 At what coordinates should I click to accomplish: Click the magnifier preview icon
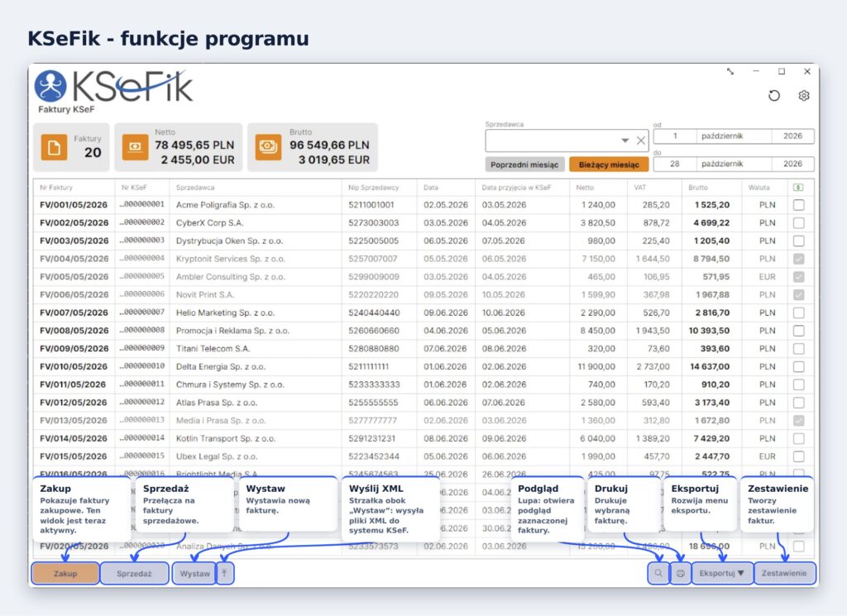click(x=658, y=573)
